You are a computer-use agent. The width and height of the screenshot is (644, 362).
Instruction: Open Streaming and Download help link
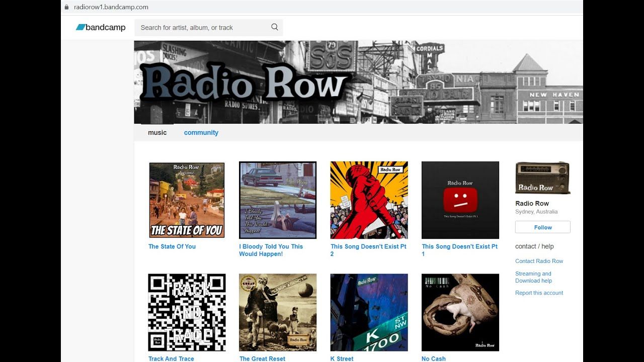click(x=533, y=277)
